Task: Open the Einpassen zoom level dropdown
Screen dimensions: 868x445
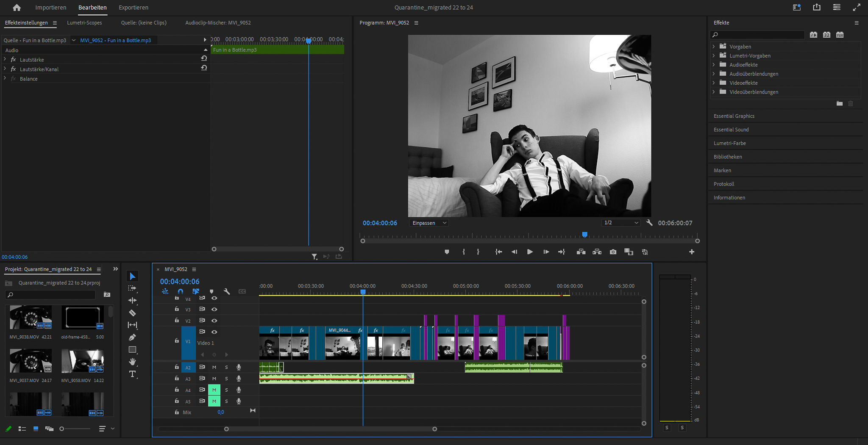Action: [429, 223]
